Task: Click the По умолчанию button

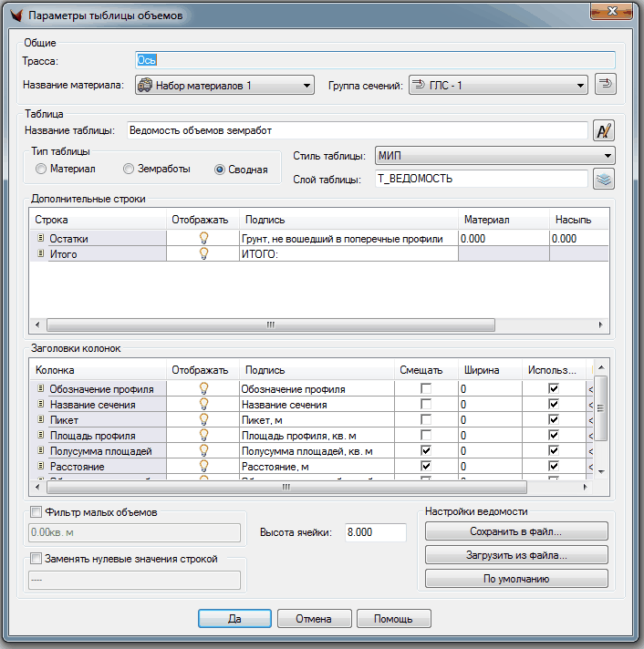Action: 515,579
